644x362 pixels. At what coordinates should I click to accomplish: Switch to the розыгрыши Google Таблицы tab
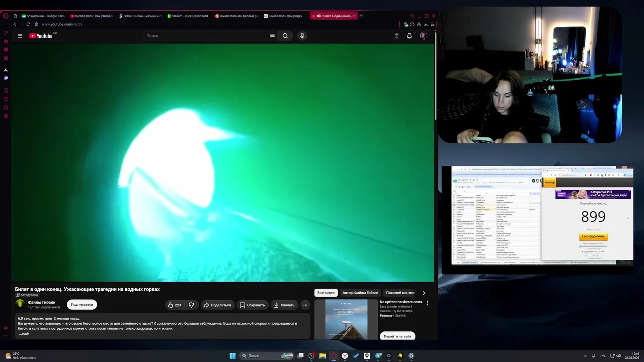43,16
